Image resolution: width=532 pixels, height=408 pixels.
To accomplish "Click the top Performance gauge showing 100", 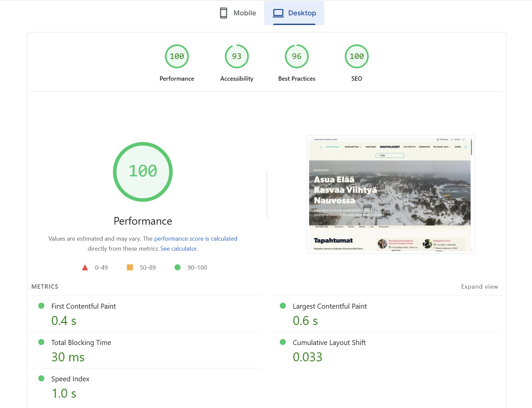I will pyautogui.click(x=177, y=56).
